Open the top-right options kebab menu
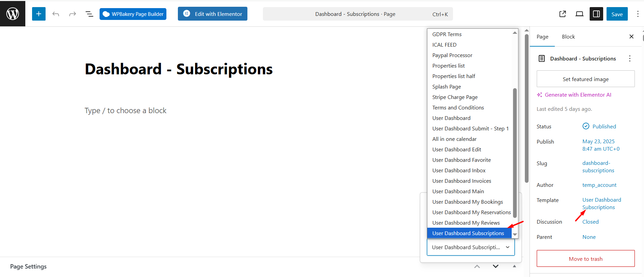644x277 pixels. pyautogui.click(x=638, y=14)
